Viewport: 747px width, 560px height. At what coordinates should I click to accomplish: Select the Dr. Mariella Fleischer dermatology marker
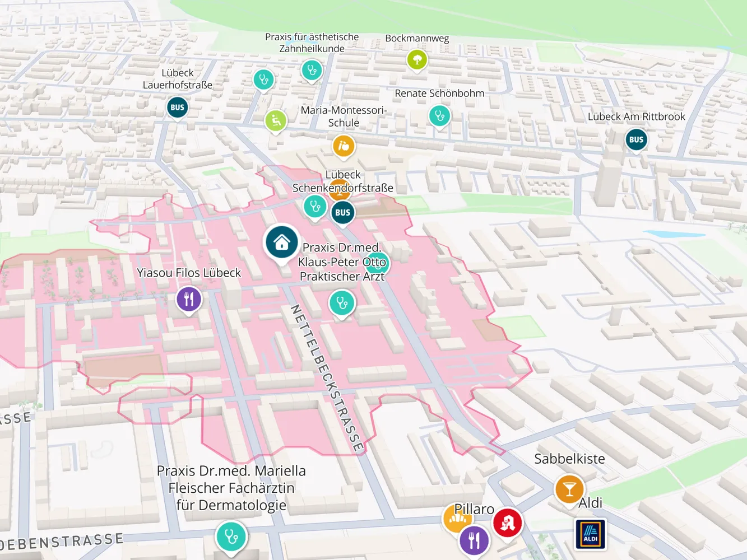click(231, 537)
